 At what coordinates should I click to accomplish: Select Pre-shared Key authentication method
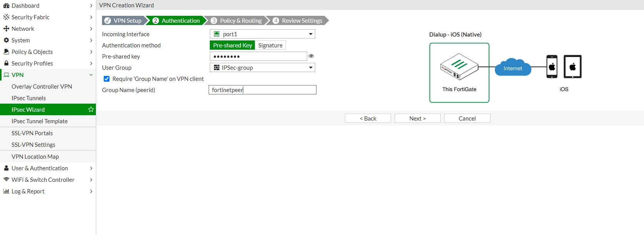pos(233,45)
